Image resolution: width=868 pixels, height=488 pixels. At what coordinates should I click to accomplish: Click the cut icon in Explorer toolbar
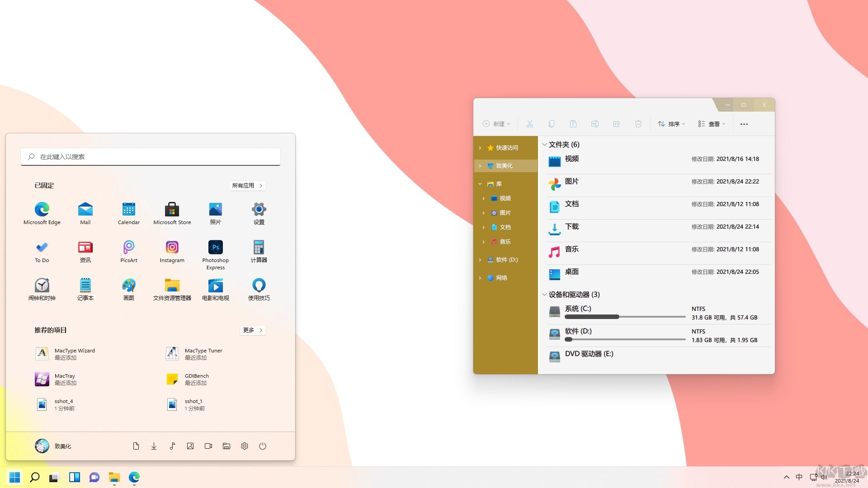pyautogui.click(x=529, y=124)
